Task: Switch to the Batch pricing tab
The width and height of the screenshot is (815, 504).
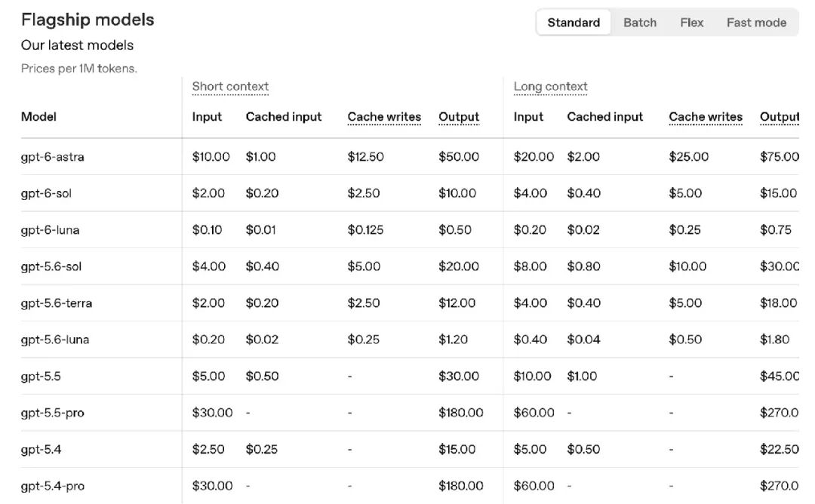Action: [x=640, y=23]
